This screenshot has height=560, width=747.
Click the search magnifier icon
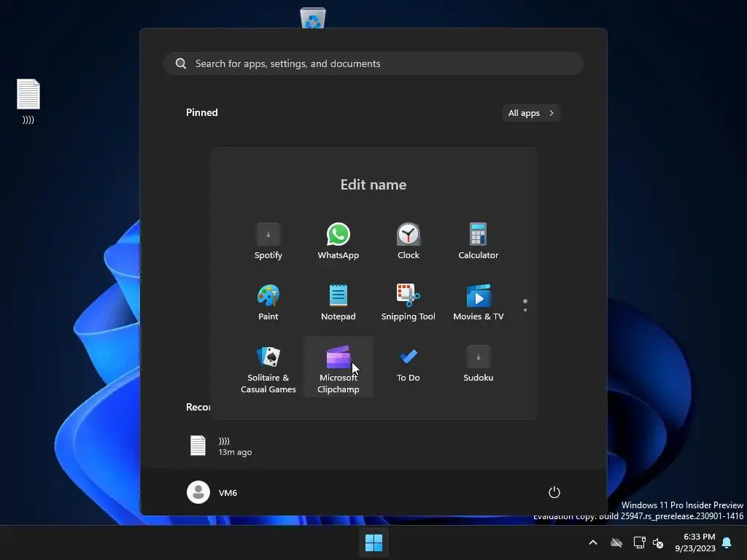coord(181,63)
